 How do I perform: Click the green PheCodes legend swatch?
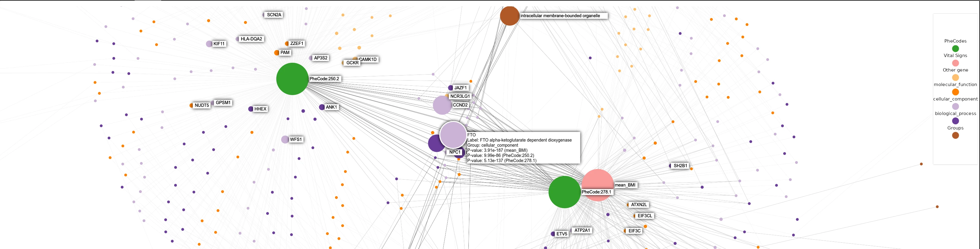(x=955, y=49)
